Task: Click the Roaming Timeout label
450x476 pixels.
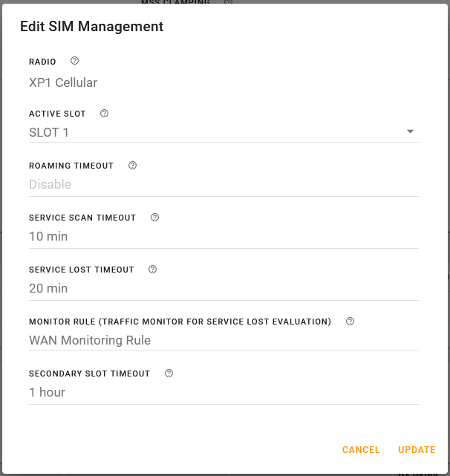Action: click(x=71, y=166)
